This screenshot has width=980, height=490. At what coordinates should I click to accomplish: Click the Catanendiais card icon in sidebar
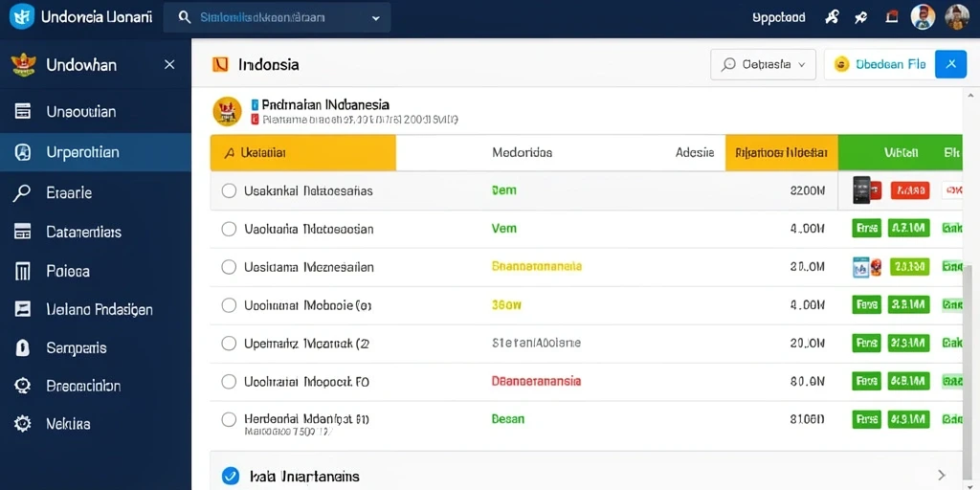(23, 232)
